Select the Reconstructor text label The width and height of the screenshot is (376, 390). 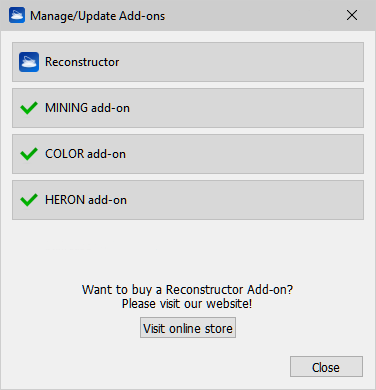(82, 62)
